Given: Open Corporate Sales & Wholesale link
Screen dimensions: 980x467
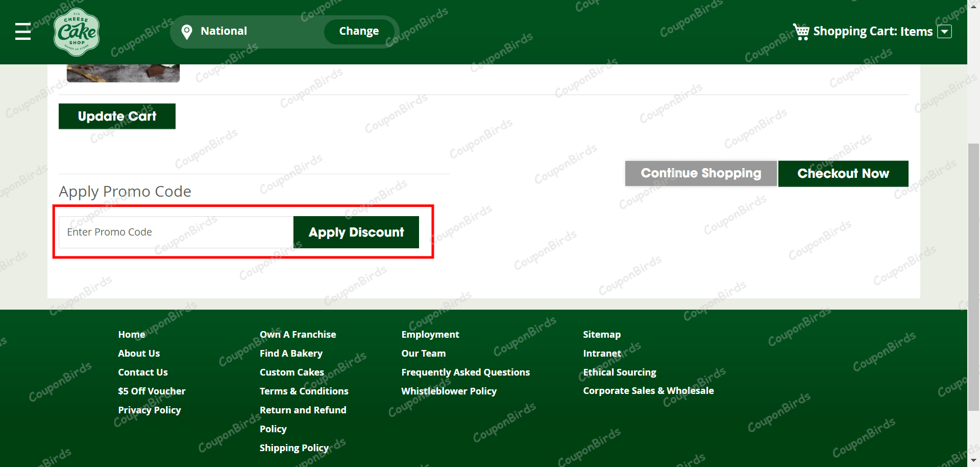Looking at the screenshot, I should (x=648, y=391).
